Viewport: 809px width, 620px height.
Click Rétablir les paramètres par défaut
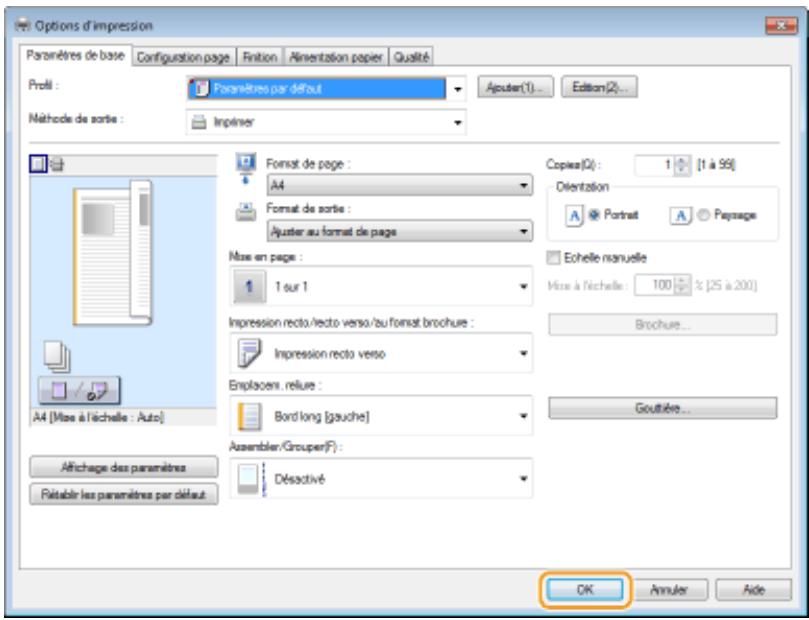[123, 495]
